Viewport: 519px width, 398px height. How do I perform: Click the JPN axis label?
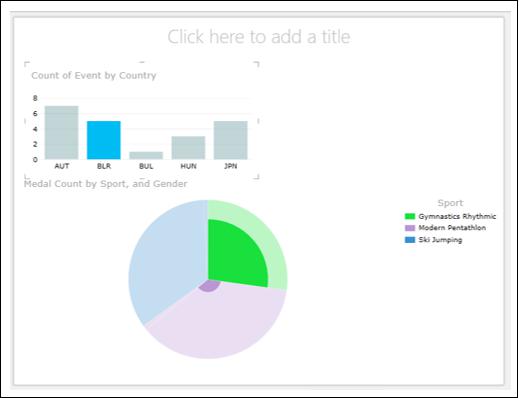(231, 166)
